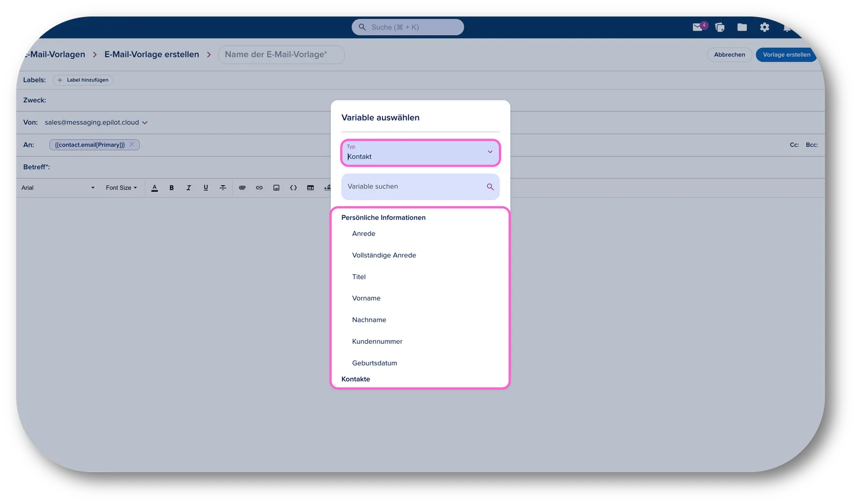Click the Kontakte group heading
Image resolution: width=857 pixels, height=504 pixels.
356,379
